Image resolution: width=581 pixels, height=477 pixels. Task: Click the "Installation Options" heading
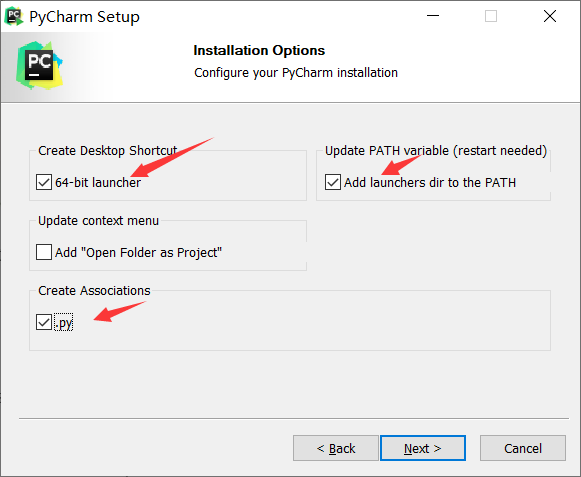[x=259, y=50]
